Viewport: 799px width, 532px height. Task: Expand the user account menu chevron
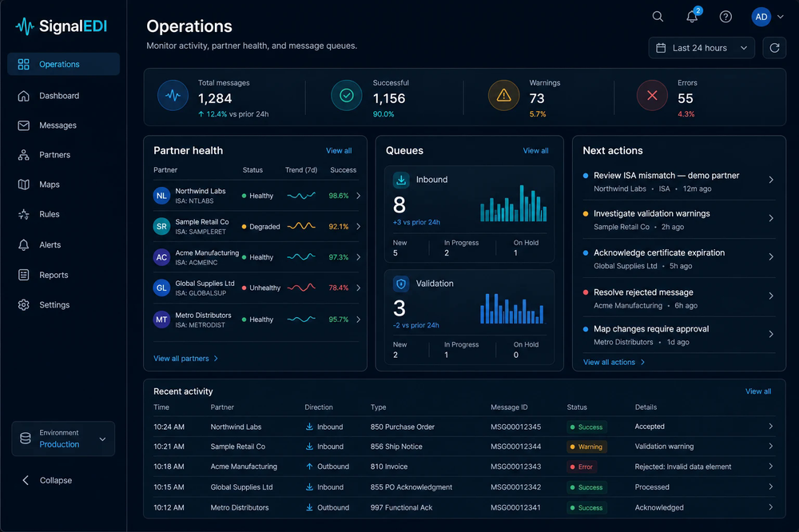pyautogui.click(x=780, y=17)
